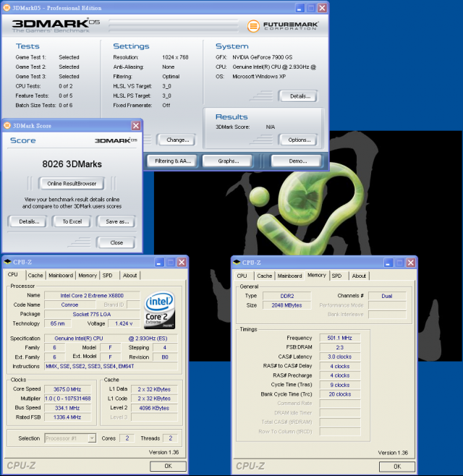This screenshot has width=463, height=476.
Task: Click the Intel Core 2 Extreme logo
Action: 159,310
